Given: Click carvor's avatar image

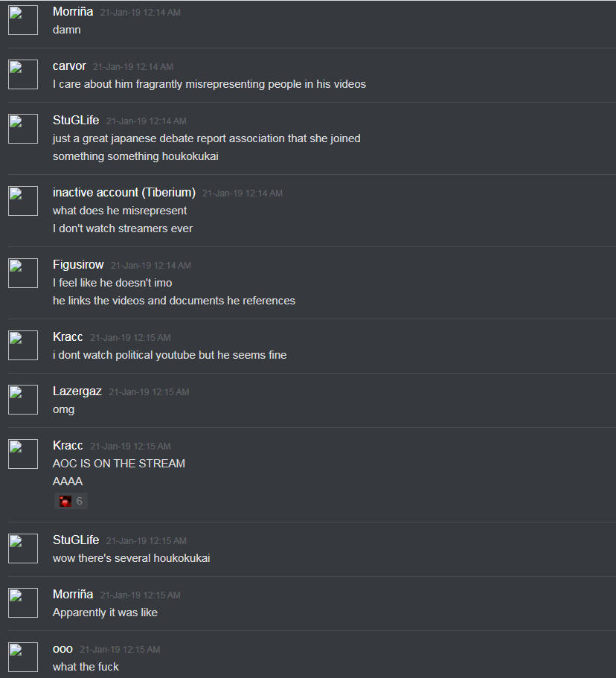Looking at the screenshot, I should pos(23,74).
